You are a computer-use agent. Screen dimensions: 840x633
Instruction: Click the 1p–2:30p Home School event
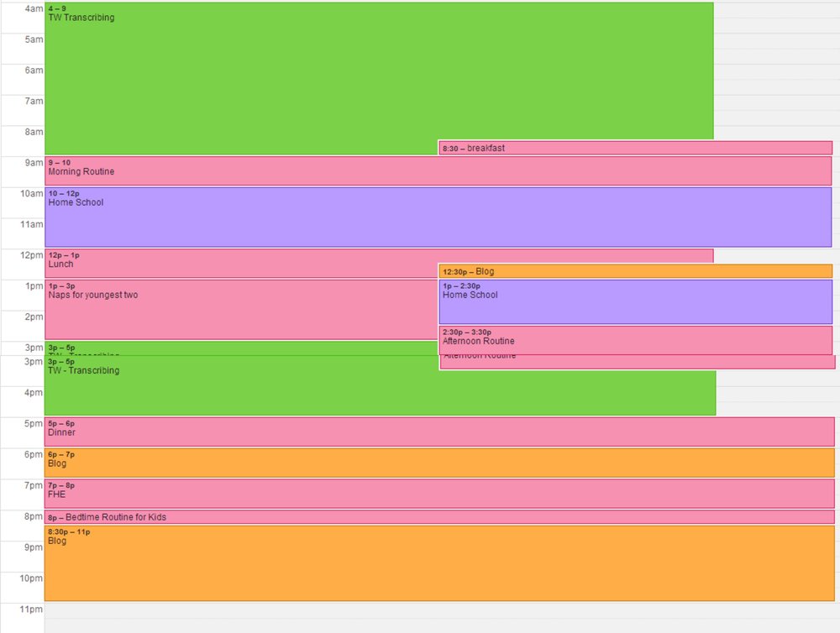(635, 301)
